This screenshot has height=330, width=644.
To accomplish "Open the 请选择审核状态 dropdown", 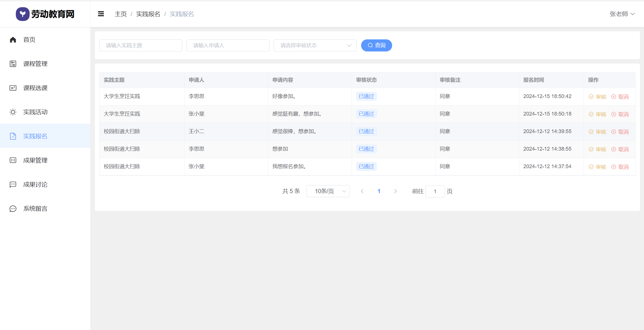I will [315, 45].
